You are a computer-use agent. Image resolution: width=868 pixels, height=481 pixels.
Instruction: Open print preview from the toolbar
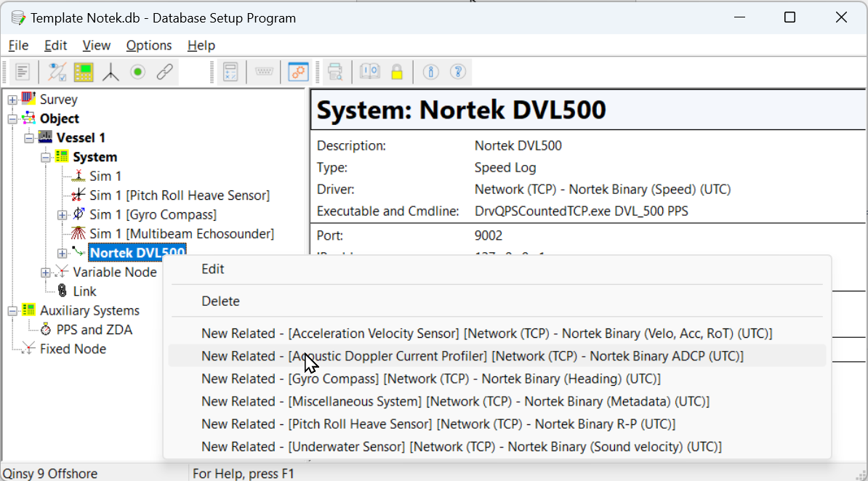tap(335, 72)
